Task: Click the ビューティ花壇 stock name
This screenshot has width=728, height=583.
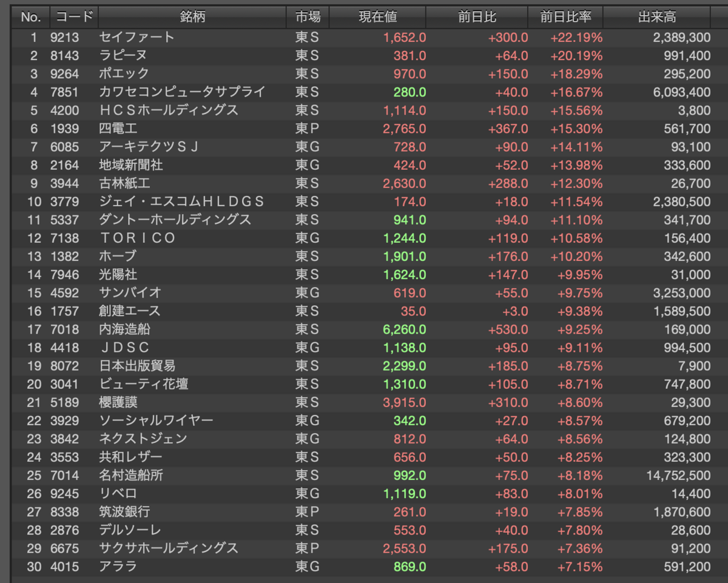Action: 144,384
